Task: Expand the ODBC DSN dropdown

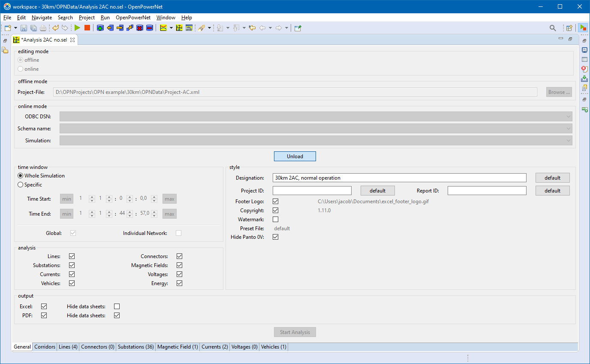Action: point(569,117)
